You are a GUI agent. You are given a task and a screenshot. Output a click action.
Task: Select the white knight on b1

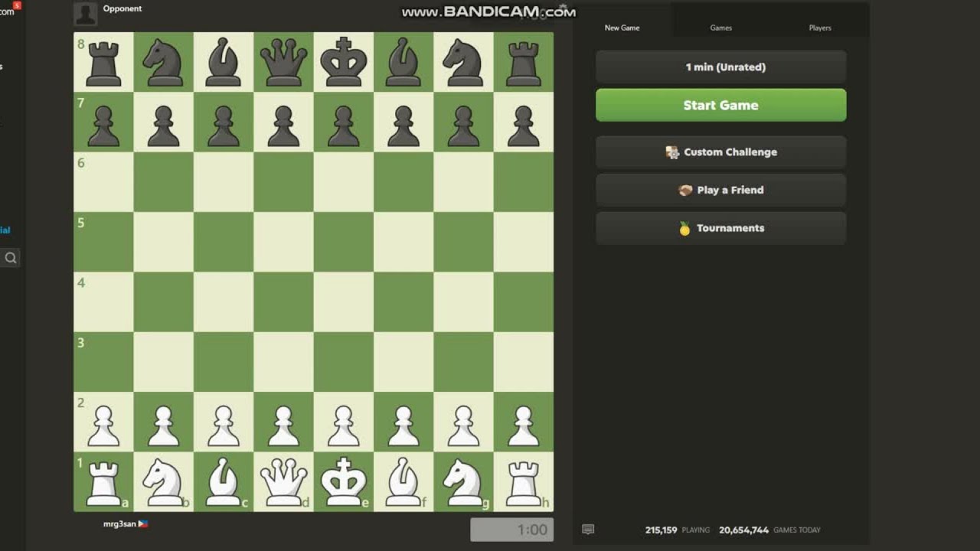coord(163,482)
